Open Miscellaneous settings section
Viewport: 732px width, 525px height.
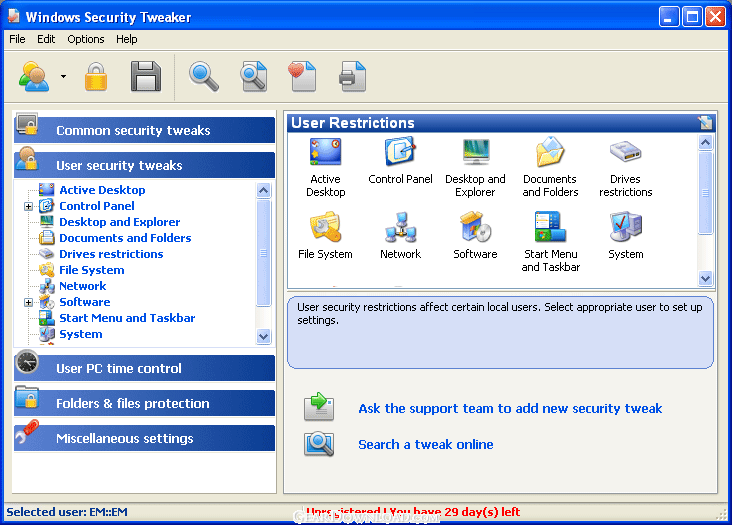point(145,438)
